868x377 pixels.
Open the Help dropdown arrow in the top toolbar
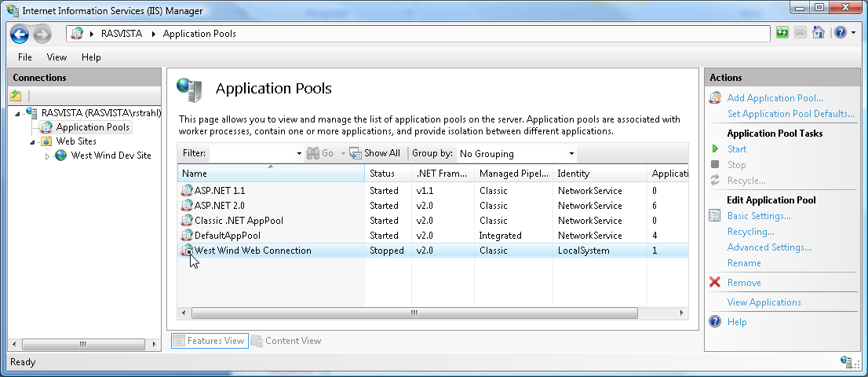pyautogui.click(x=852, y=33)
